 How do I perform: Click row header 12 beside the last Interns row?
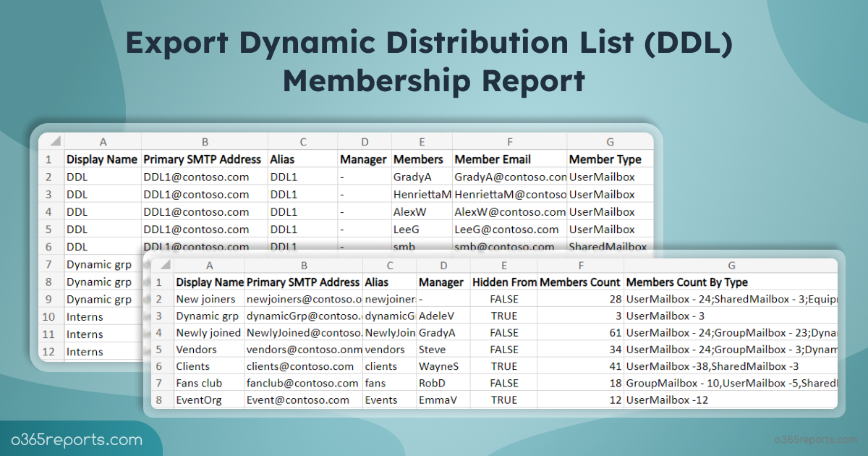click(x=49, y=352)
